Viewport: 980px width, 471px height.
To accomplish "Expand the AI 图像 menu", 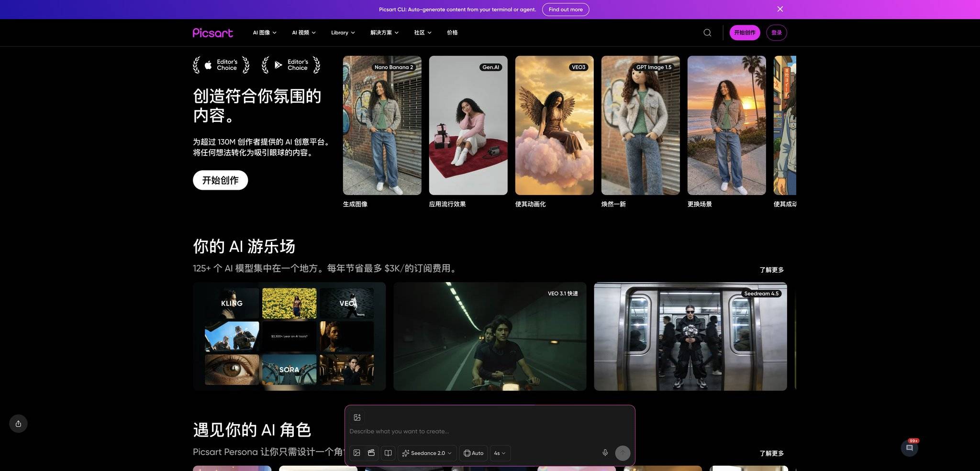I will (265, 33).
